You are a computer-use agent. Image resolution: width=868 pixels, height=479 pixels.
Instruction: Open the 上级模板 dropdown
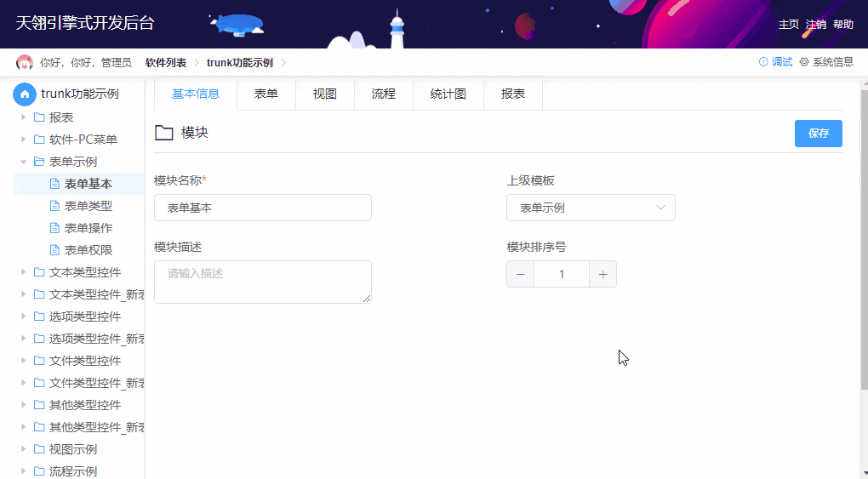coord(591,208)
